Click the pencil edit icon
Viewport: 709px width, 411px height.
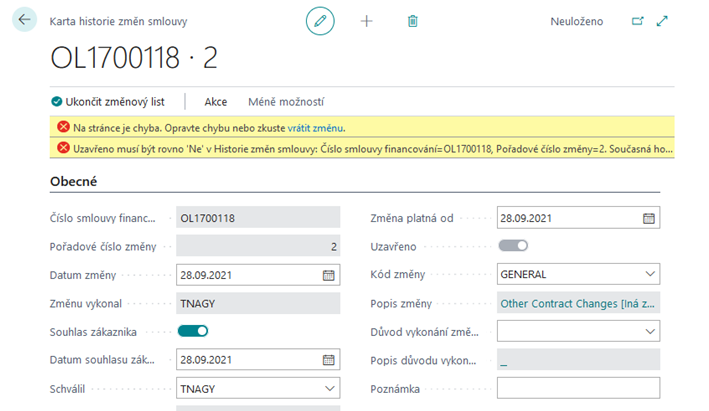tap(320, 20)
